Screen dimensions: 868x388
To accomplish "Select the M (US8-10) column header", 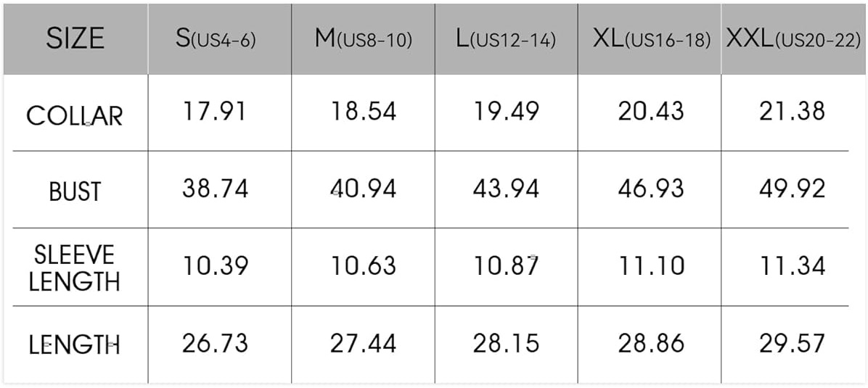I will click(364, 40).
